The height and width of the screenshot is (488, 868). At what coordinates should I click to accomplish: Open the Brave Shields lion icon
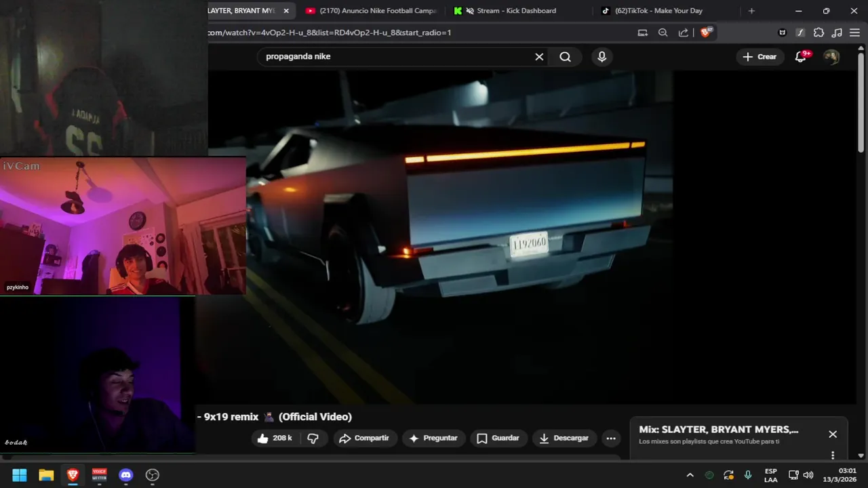[706, 33]
